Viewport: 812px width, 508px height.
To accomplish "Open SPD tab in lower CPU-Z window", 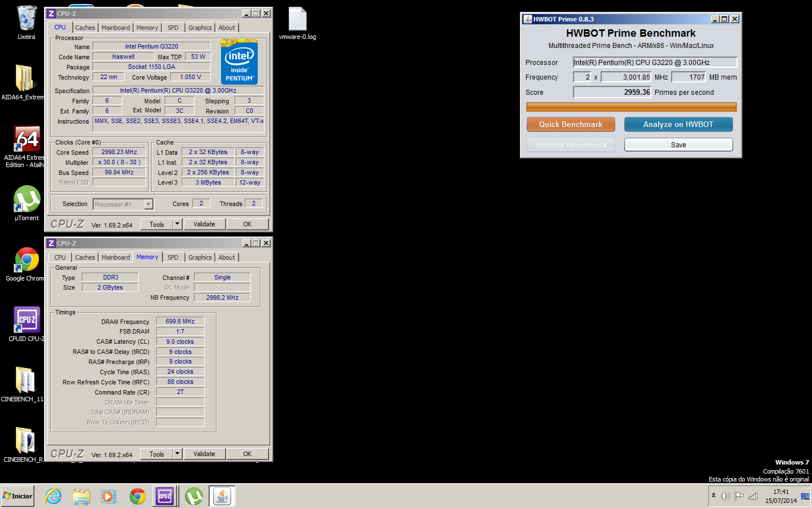I will (173, 257).
